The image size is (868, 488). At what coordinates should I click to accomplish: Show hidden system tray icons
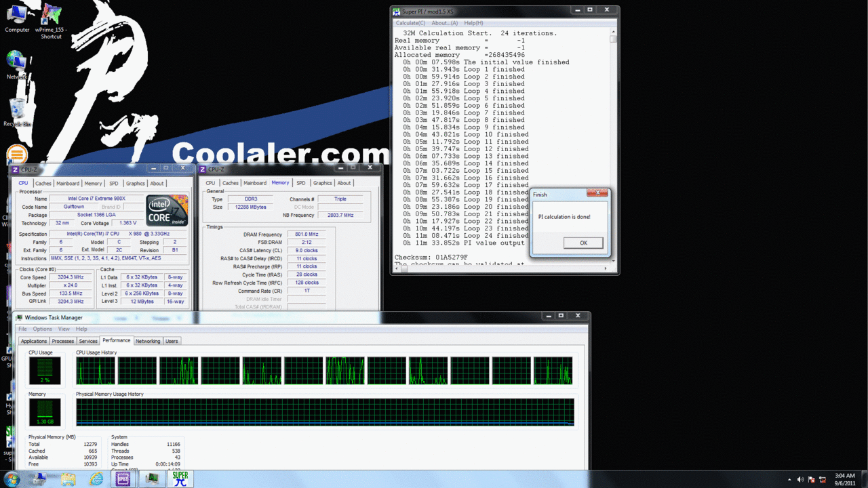point(791,479)
